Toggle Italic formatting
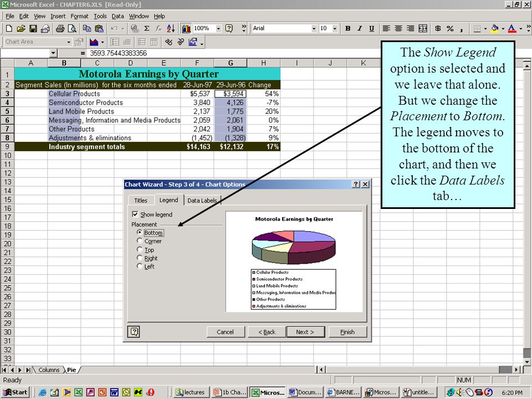 (360, 29)
